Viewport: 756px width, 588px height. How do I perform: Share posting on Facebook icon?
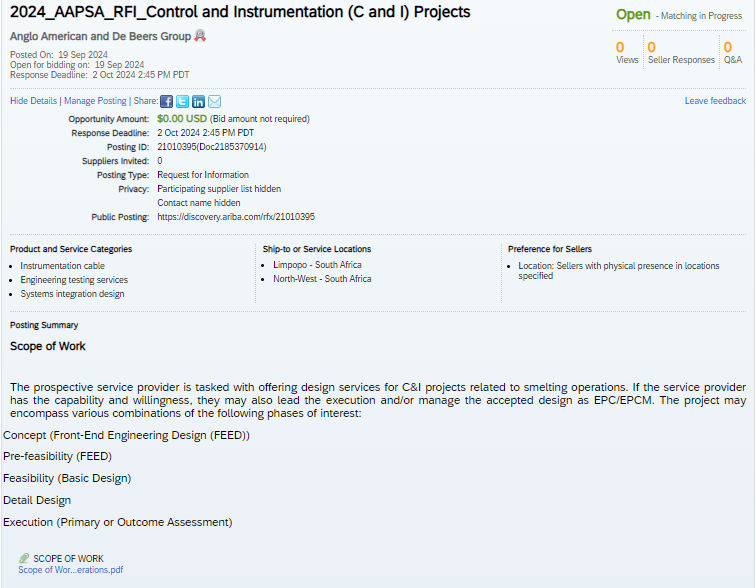tap(166, 101)
